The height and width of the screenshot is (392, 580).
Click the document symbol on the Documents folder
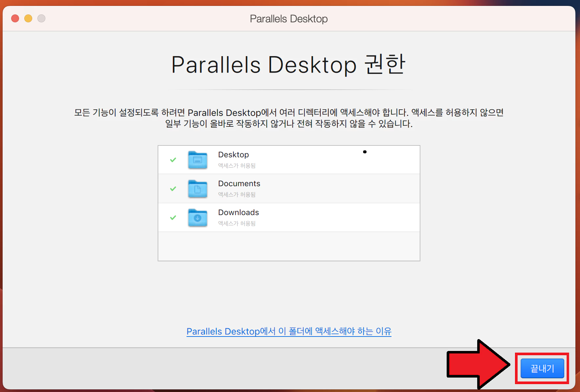point(198,189)
